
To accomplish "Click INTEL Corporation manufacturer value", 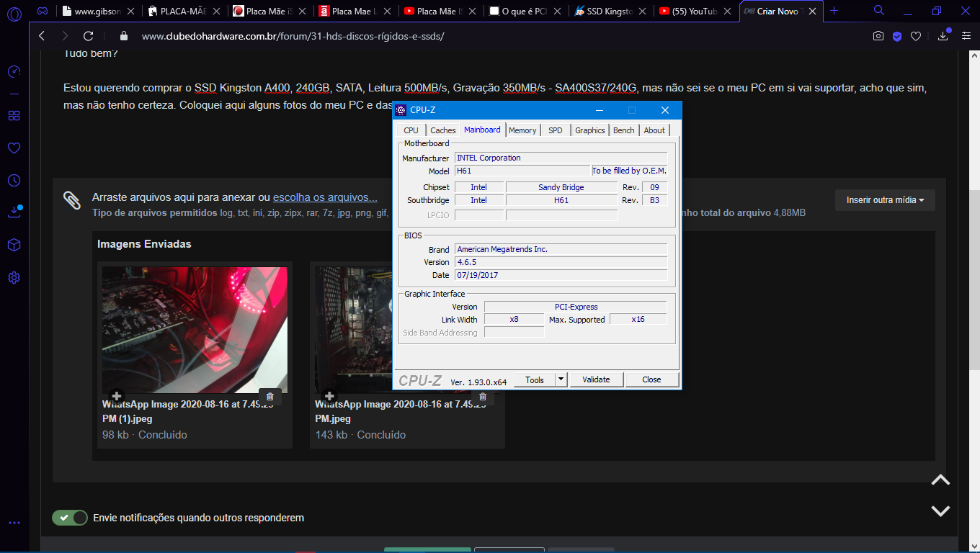I will coord(561,158).
